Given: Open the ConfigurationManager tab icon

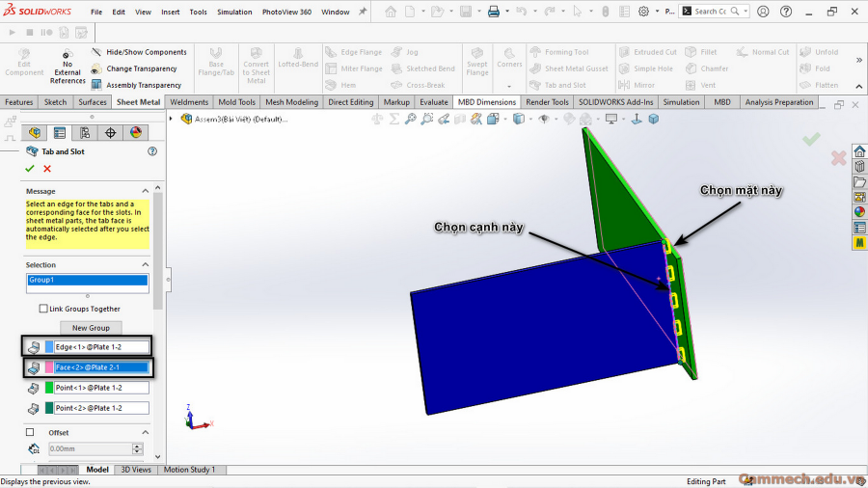Looking at the screenshot, I should click(85, 133).
